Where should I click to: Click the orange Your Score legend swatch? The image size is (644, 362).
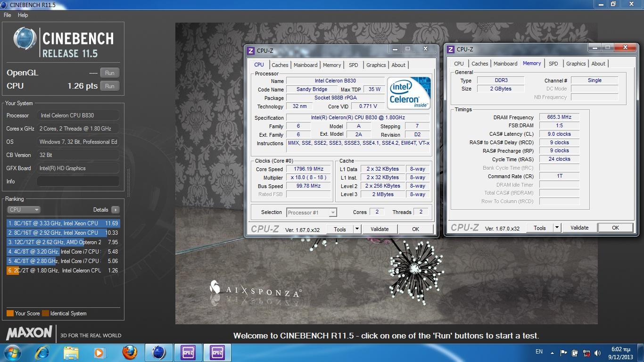[x=10, y=313]
